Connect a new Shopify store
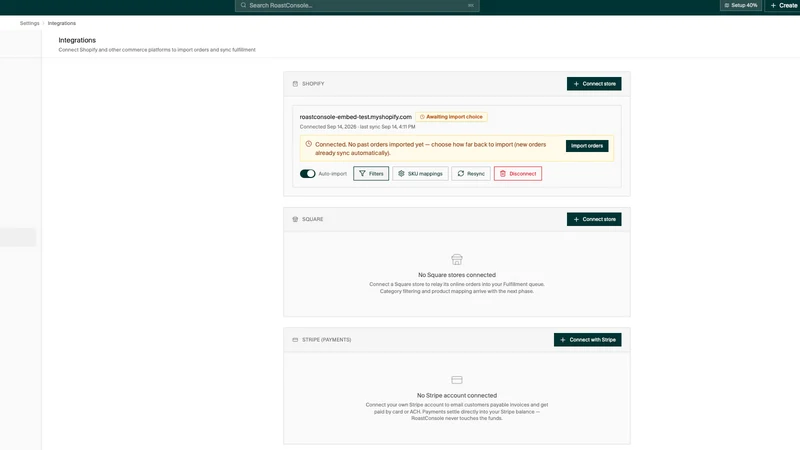 (594, 84)
